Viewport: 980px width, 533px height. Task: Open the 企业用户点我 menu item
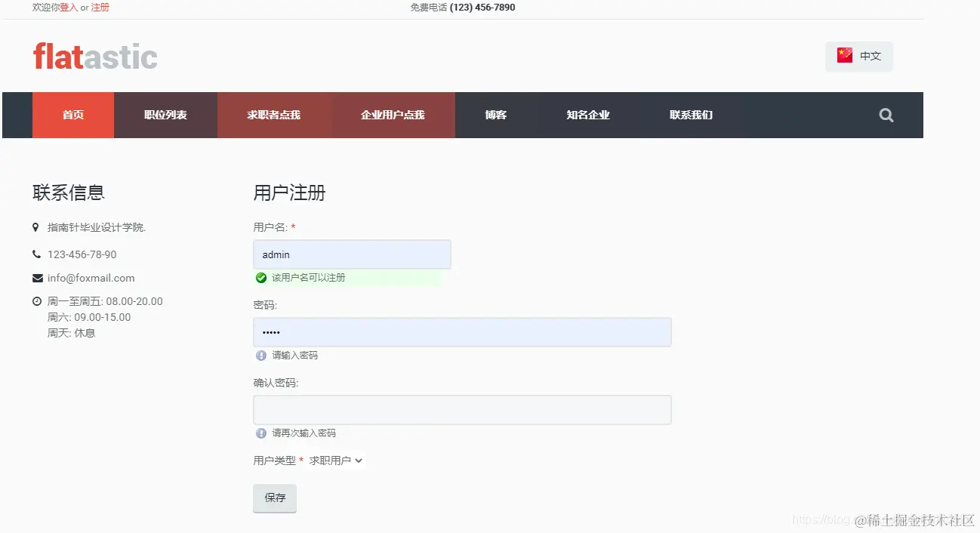click(x=393, y=115)
